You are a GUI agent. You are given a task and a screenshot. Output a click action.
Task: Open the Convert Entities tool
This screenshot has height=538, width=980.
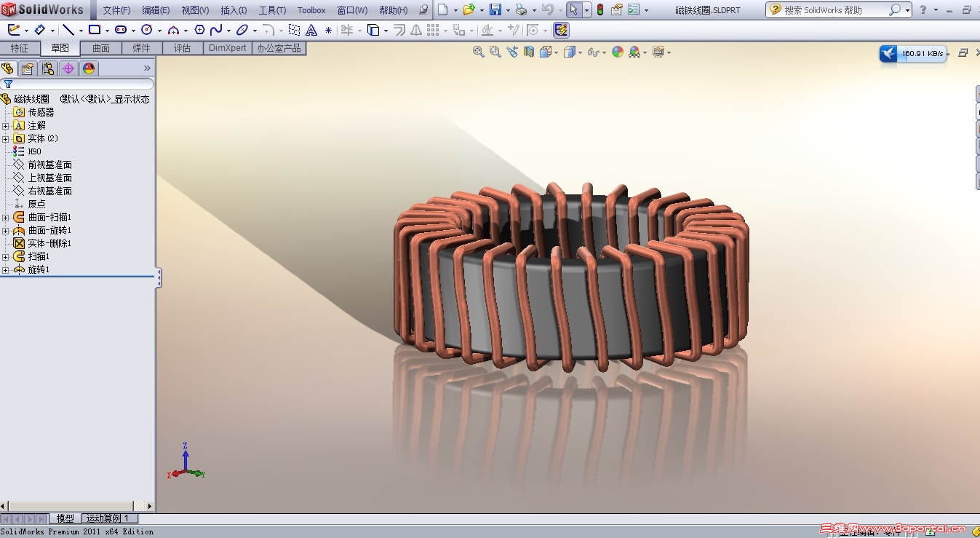click(373, 30)
